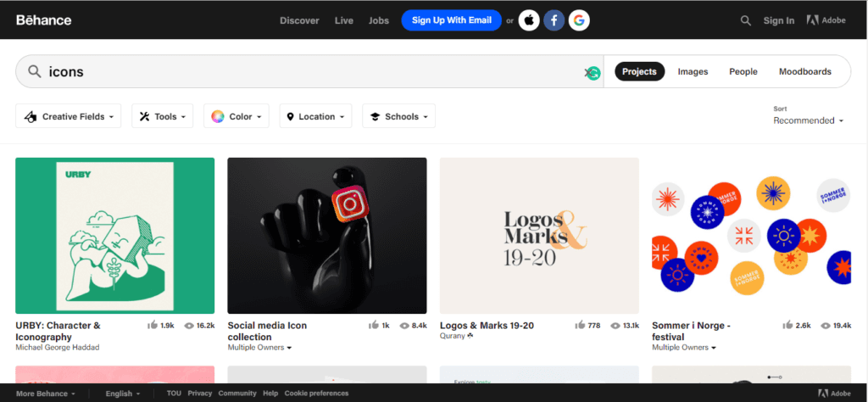Image resolution: width=868 pixels, height=402 pixels.
Task: Sign up with the Google icon
Action: tap(579, 20)
